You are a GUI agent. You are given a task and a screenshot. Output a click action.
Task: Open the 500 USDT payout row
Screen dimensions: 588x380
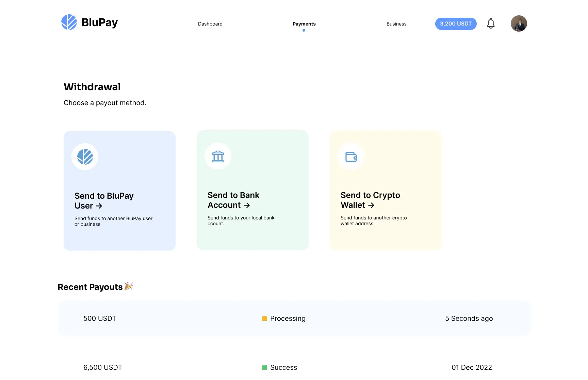[294, 318]
